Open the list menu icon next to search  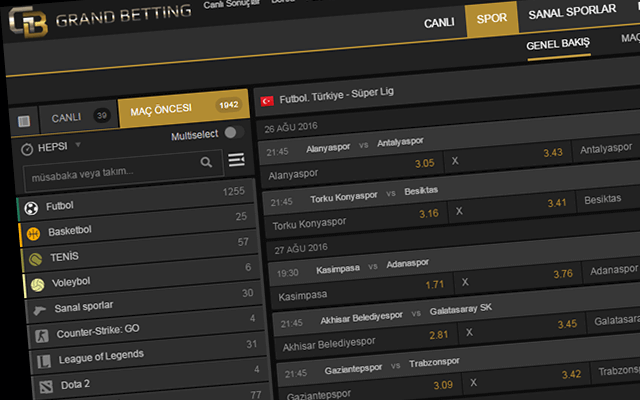[236, 160]
